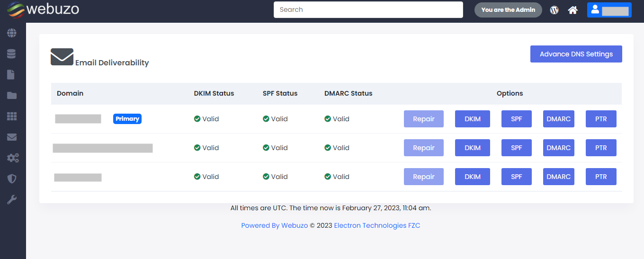This screenshot has height=259, width=644.
Task: Click the security shield icon in the sidebar
Action: pyautogui.click(x=12, y=179)
